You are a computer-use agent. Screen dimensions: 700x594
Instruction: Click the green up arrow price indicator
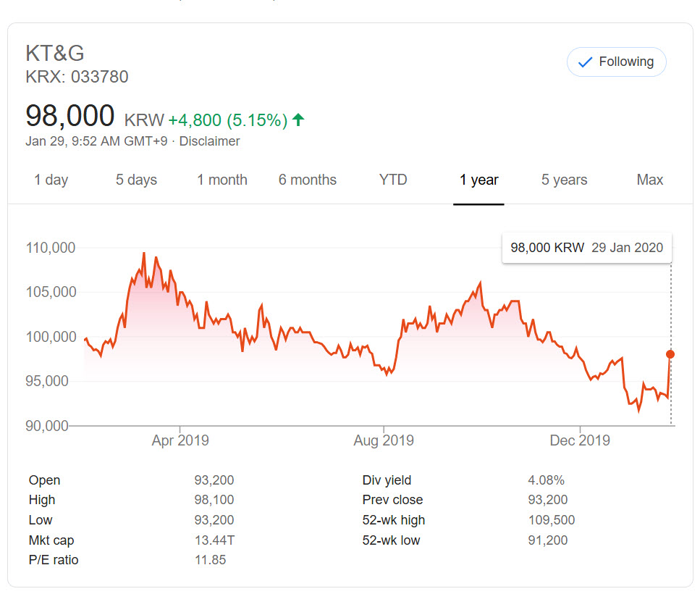point(298,120)
